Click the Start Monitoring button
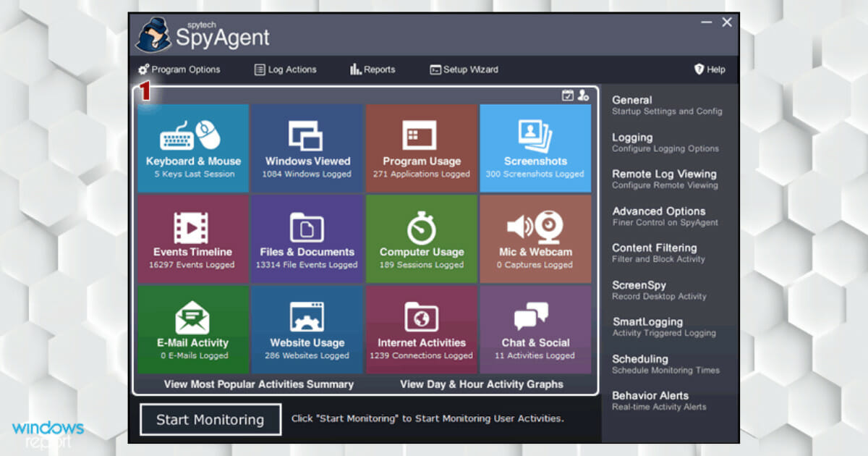 (210, 420)
